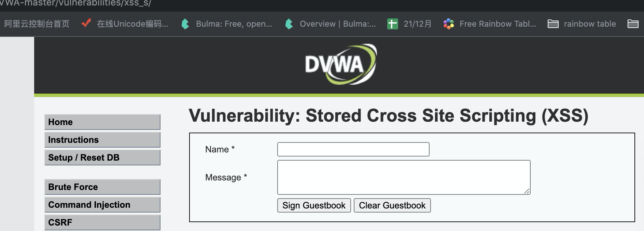Click the Bulma: Free, open bookmark icon

point(185,24)
